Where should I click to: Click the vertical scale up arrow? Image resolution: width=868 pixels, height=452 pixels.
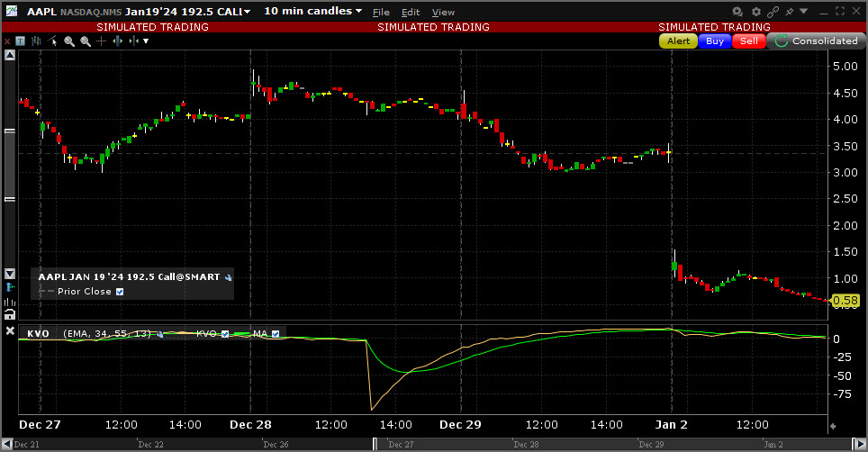point(9,55)
